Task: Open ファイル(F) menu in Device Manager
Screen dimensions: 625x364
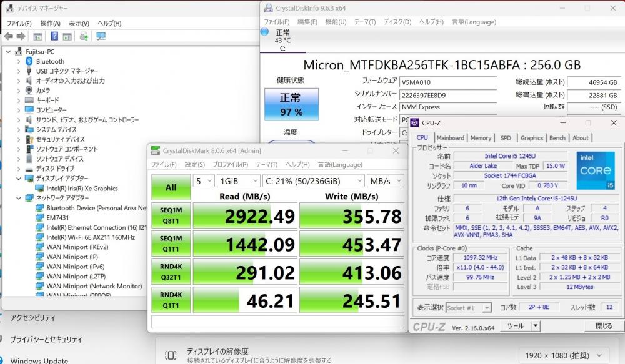Action: (x=19, y=23)
